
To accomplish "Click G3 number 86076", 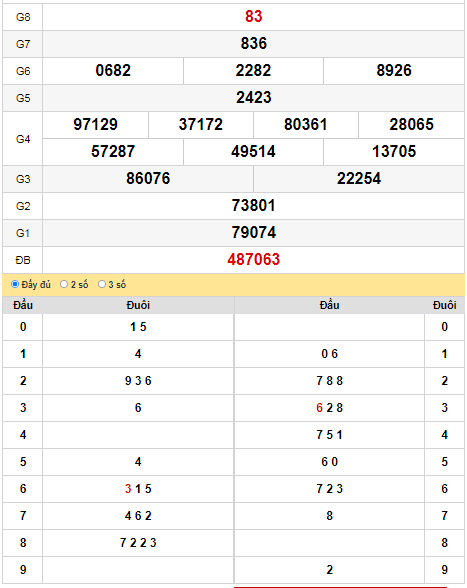I will tap(148, 178).
